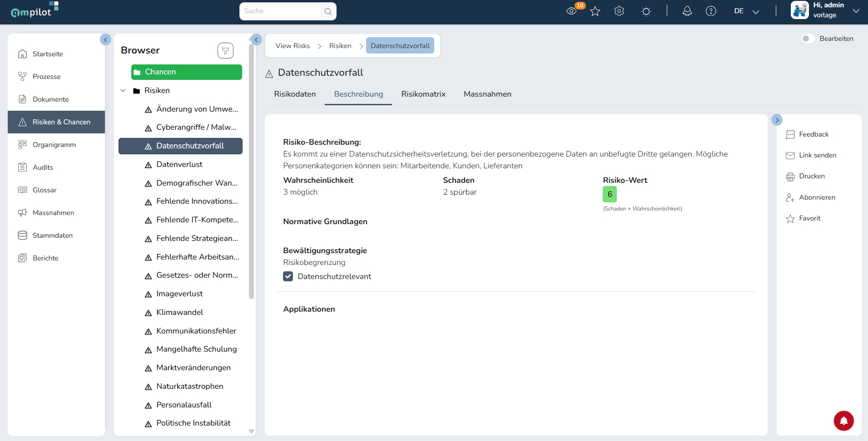The width and height of the screenshot is (868, 441).
Task: Click Datenschutzvorfall breadcrumb
Action: pyautogui.click(x=400, y=46)
